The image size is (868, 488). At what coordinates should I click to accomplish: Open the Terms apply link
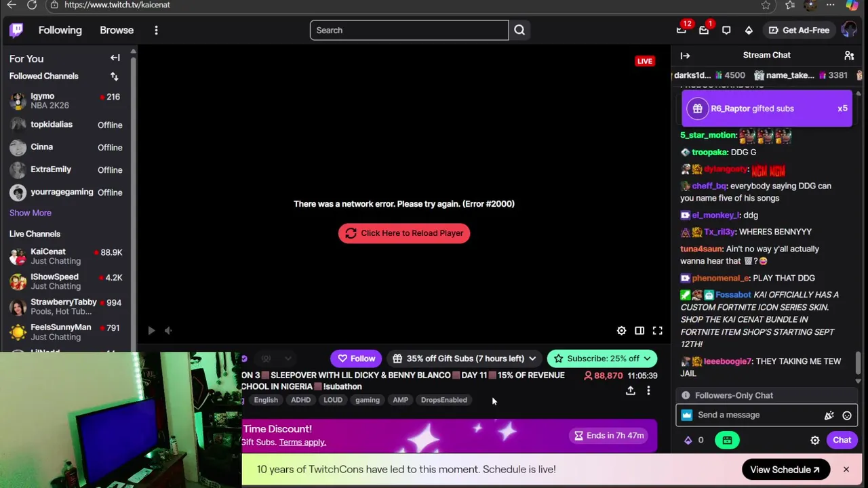[x=302, y=443]
